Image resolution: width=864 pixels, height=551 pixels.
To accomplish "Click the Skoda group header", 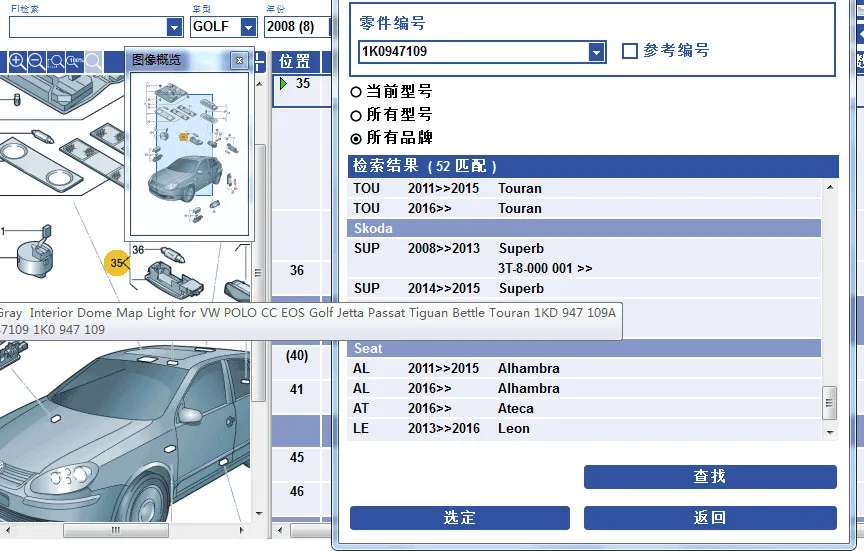I will tap(584, 228).
